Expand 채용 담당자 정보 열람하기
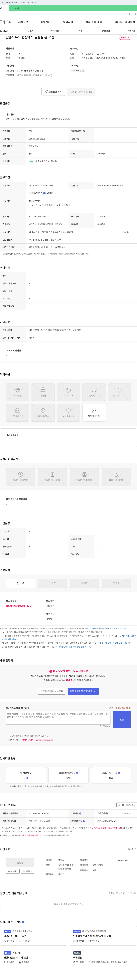137x980 pixels. pos(83,691)
